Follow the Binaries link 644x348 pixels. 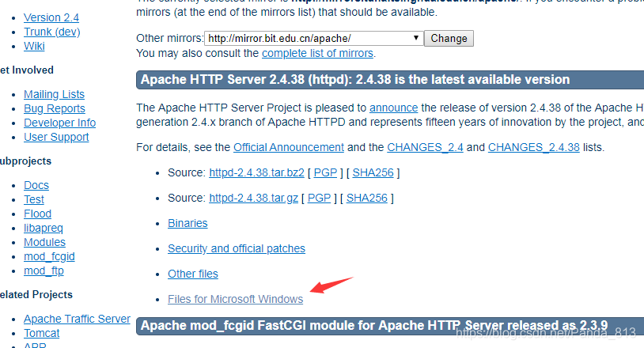188,223
